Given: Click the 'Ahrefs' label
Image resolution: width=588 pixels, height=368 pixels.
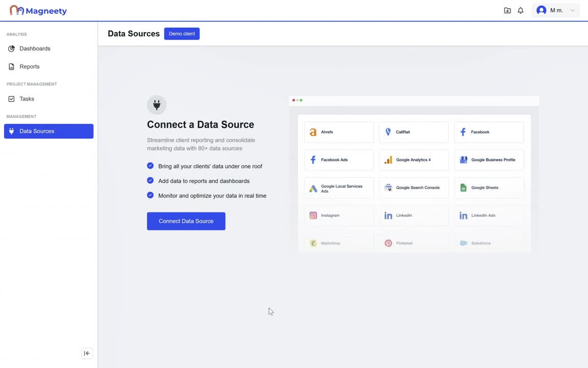Looking at the screenshot, I should (x=327, y=132).
